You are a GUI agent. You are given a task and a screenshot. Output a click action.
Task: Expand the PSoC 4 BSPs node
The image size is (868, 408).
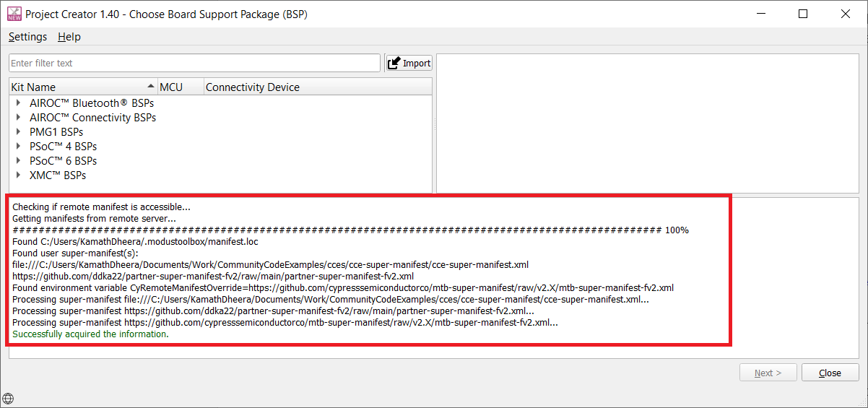[x=18, y=147]
